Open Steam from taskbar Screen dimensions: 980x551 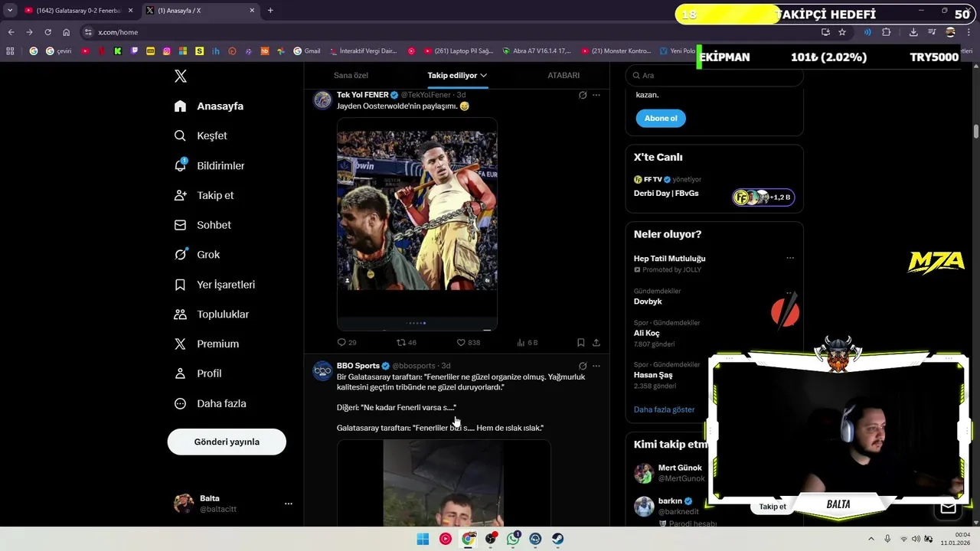pyautogui.click(x=558, y=539)
